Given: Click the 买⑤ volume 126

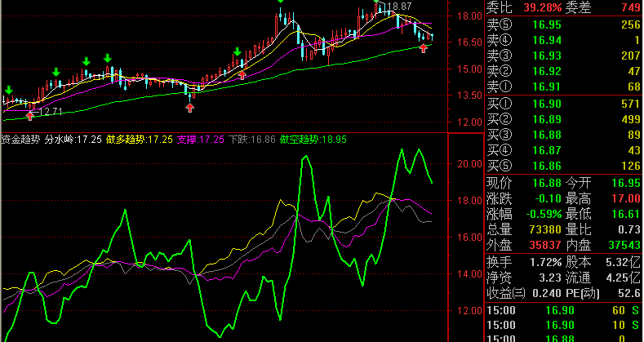Looking at the screenshot, I should [631, 167].
